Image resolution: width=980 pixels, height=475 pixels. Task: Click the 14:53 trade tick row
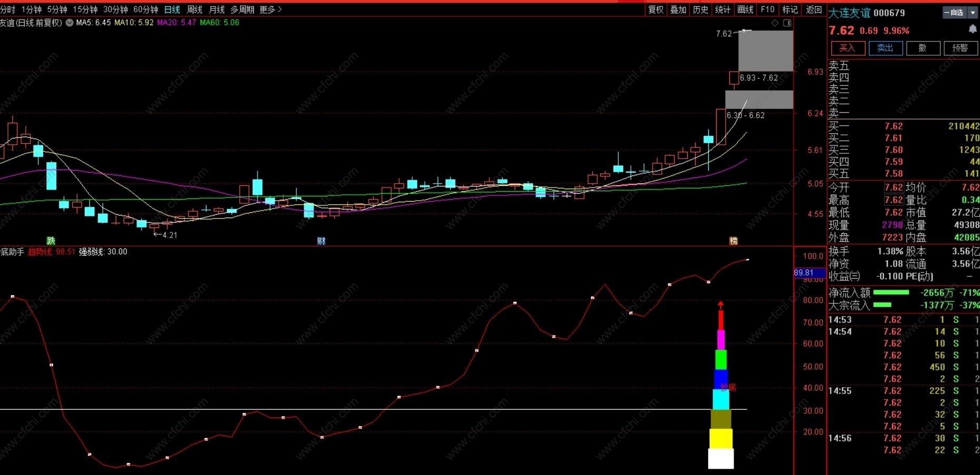(x=904, y=320)
